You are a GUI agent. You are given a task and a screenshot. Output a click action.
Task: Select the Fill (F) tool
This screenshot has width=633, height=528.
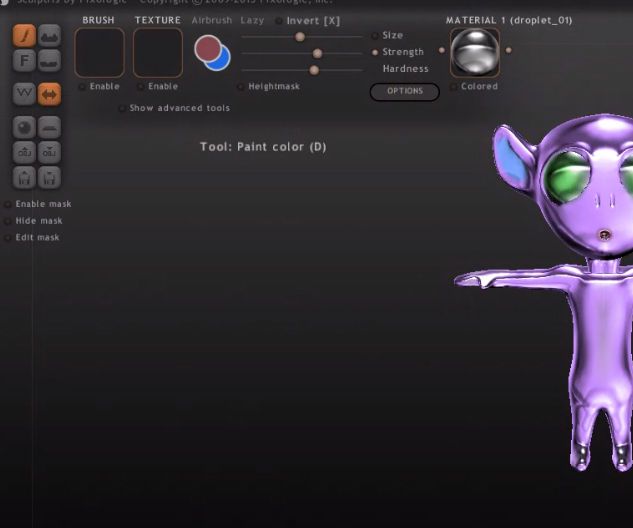pyautogui.click(x=24, y=61)
